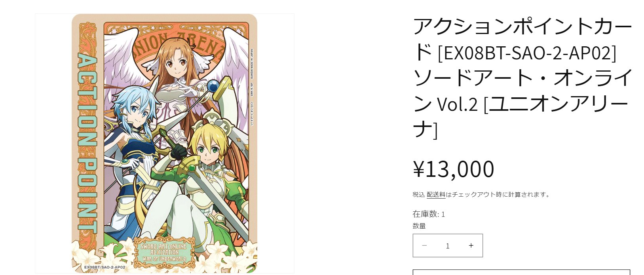The height and width of the screenshot is (275, 644).
Task: Click the 在庫数: 1 stock label
Action: (429, 214)
